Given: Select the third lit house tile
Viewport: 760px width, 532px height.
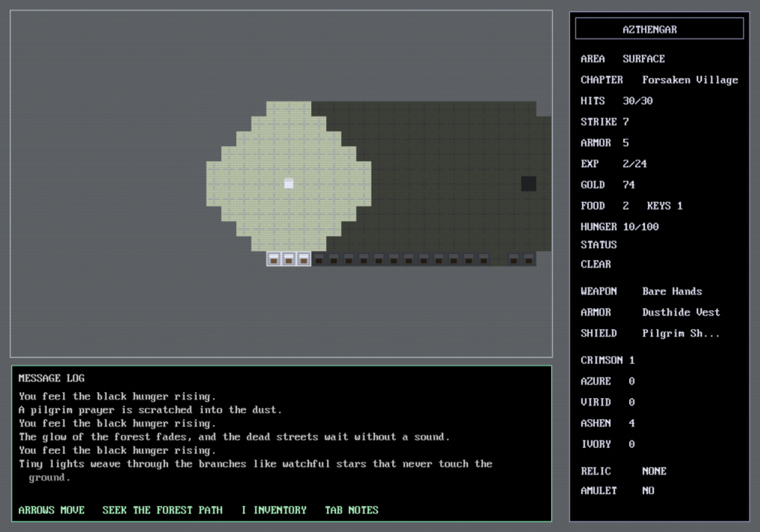Looking at the screenshot, I should [x=304, y=259].
